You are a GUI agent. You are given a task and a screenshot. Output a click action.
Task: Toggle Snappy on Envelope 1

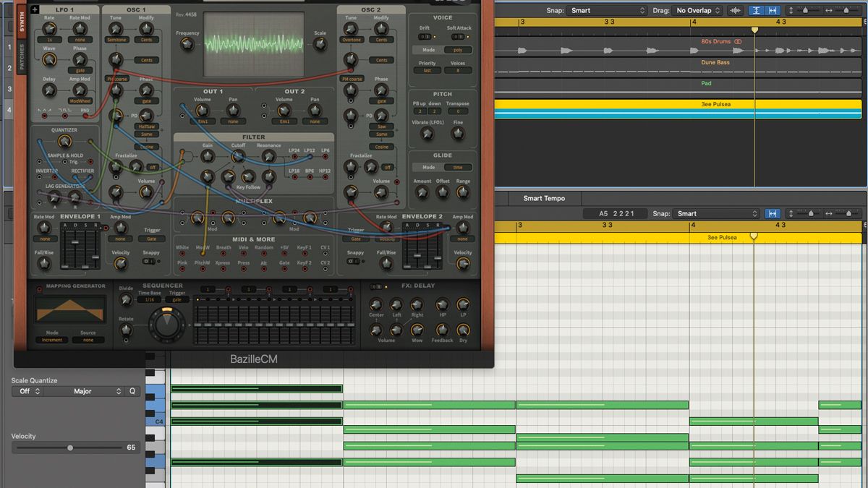[148, 261]
